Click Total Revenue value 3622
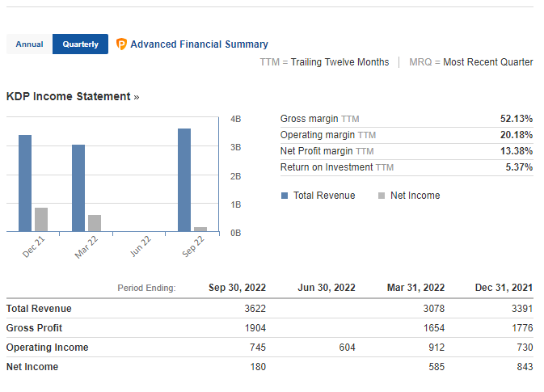The width and height of the screenshot is (544, 392). pos(255,309)
